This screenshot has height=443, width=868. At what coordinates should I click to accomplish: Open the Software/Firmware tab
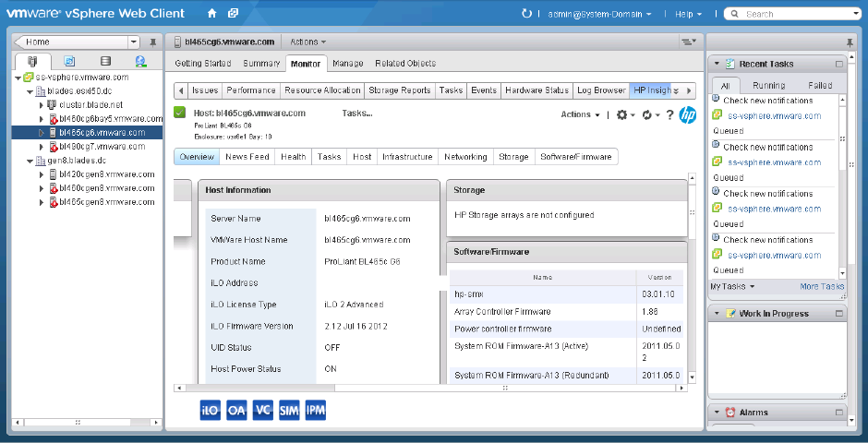point(576,157)
